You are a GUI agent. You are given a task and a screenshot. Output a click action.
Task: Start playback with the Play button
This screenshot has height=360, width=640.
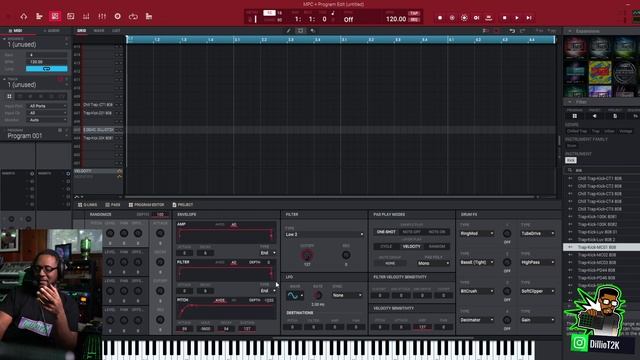(517, 18)
